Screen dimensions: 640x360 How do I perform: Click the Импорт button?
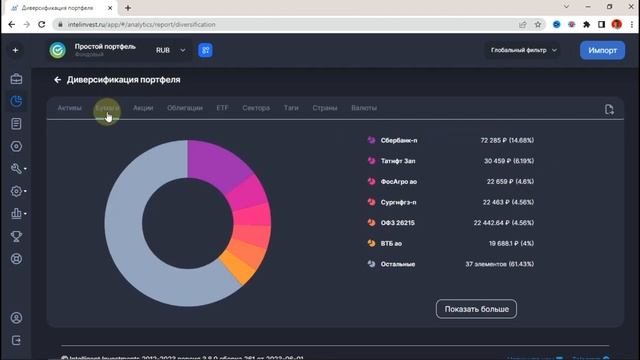[602, 50]
